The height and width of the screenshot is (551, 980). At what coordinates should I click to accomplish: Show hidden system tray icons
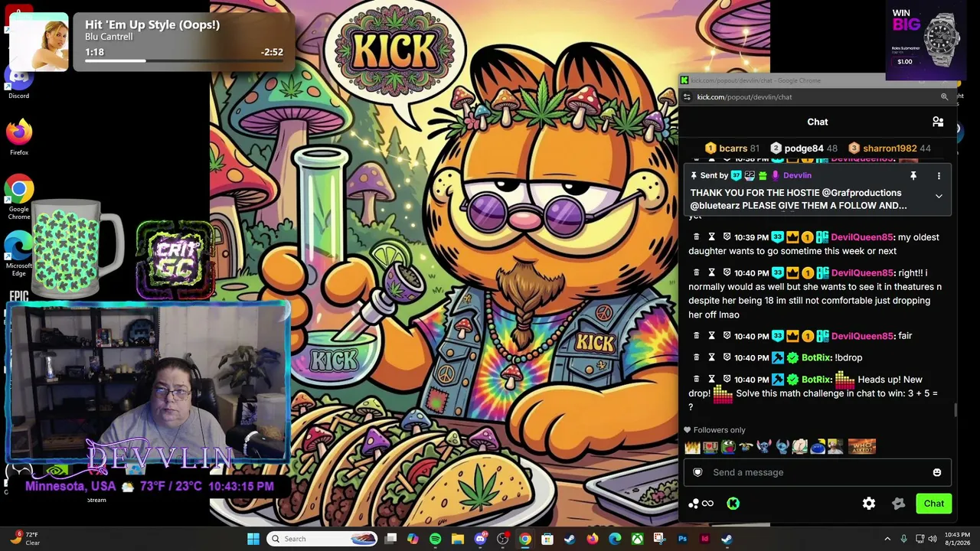coord(887,539)
